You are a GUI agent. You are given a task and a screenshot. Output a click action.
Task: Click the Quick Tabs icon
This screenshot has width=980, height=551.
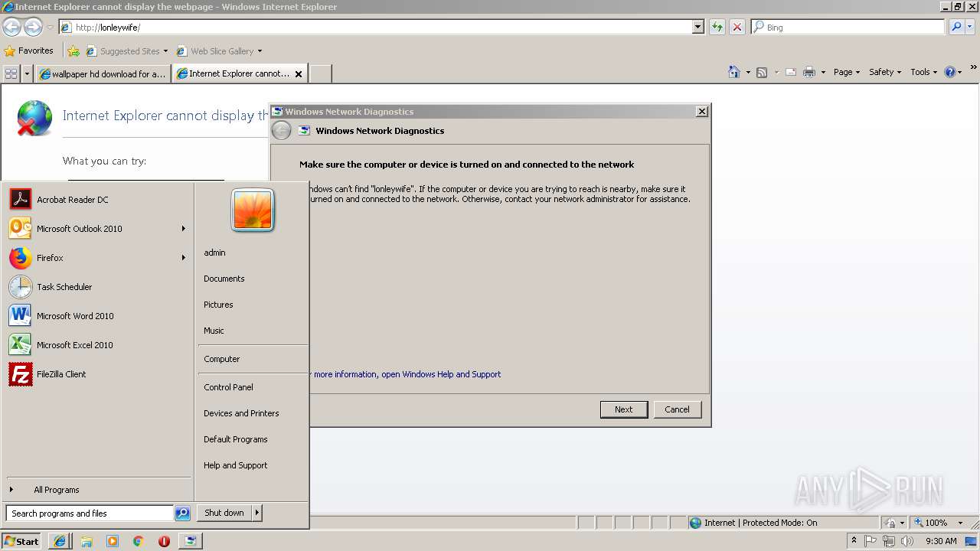(11, 73)
